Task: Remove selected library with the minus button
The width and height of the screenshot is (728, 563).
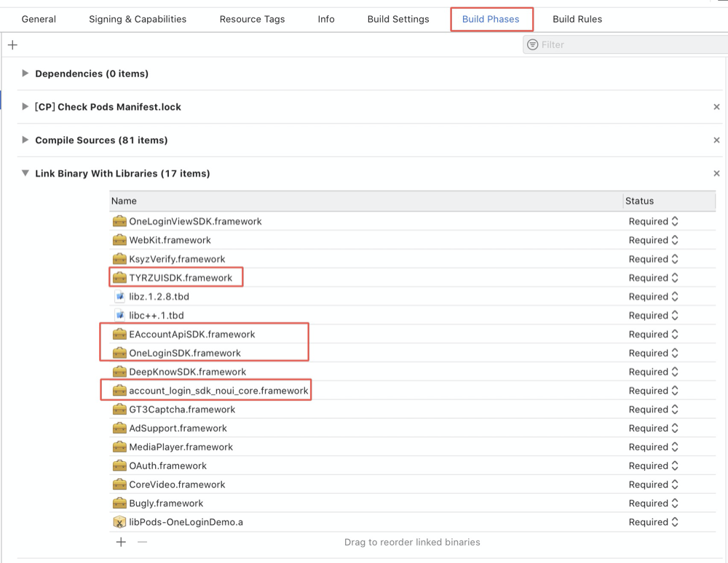Action: point(142,542)
